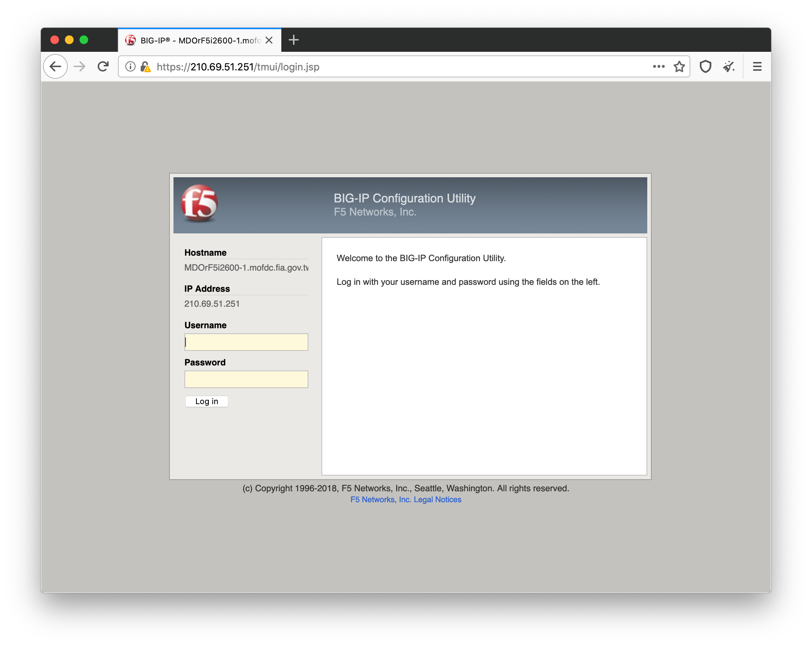The height and width of the screenshot is (647, 812).
Task: Open the Firefox hamburger menu
Action: (x=757, y=66)
